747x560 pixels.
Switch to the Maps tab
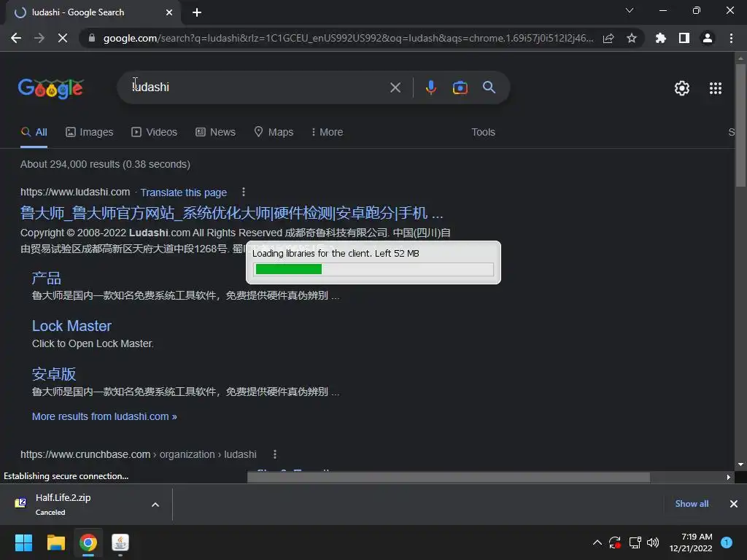274,133
